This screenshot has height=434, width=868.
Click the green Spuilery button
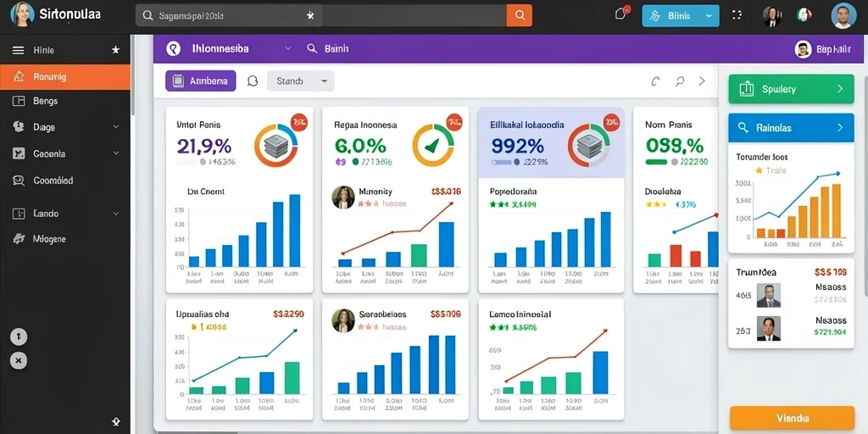(x=791, y=88)
